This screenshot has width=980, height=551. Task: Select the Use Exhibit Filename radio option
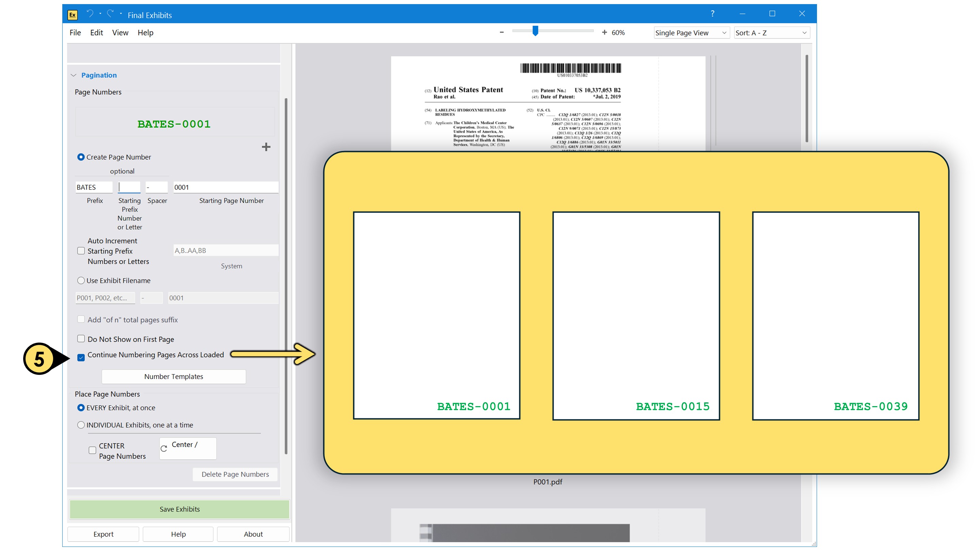[x=81, y=281]
